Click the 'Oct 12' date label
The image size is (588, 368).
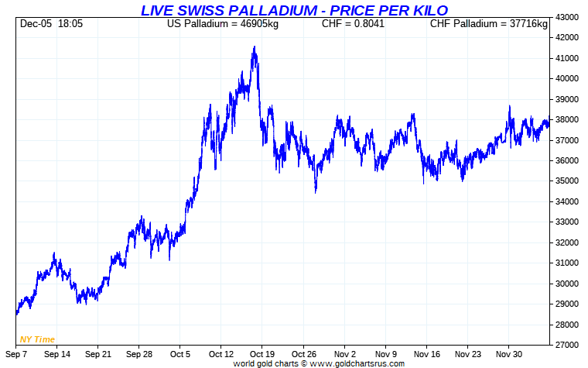click(221, 354)
